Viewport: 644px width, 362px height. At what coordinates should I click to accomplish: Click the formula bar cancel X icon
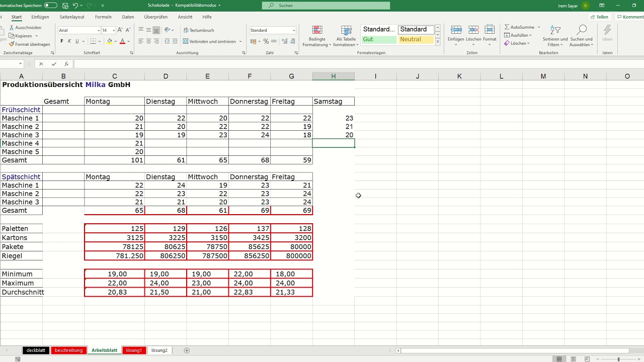(41, 64)
